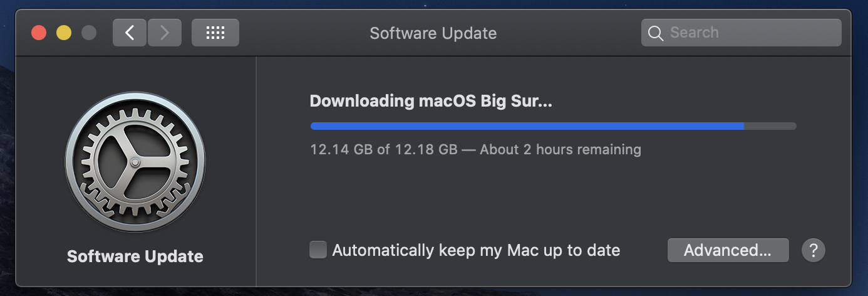
Task: Click the gray zoom window button
Action: pos(89,33)
